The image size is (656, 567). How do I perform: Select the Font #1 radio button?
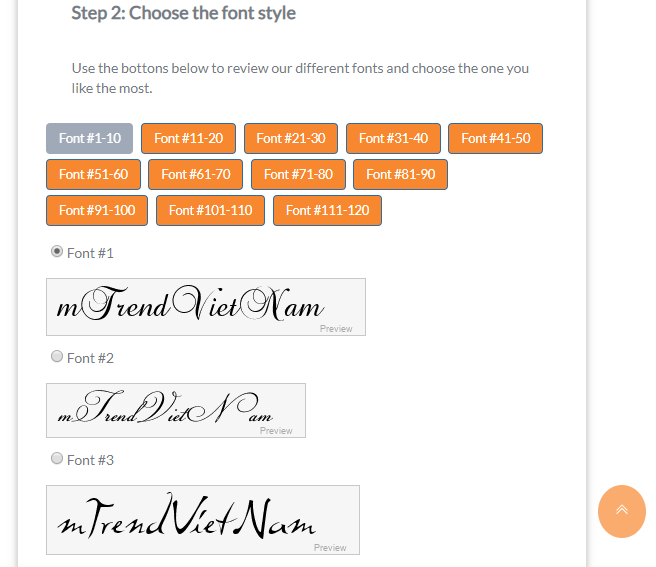point(57,252)
